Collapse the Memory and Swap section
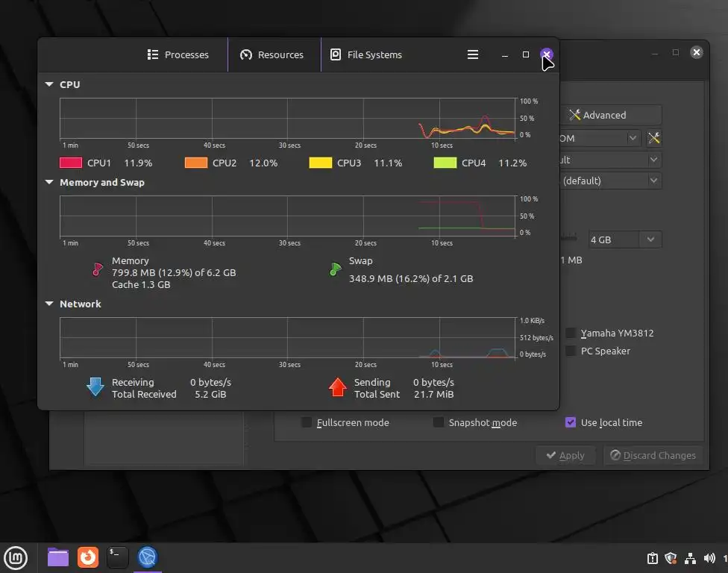728x573 pixels. (x=49, y=183)
